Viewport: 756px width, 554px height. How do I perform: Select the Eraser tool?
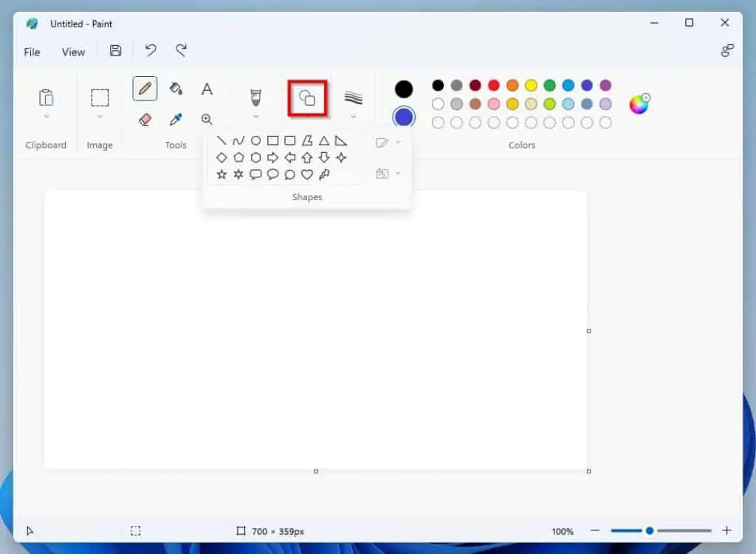coord(145,119)
